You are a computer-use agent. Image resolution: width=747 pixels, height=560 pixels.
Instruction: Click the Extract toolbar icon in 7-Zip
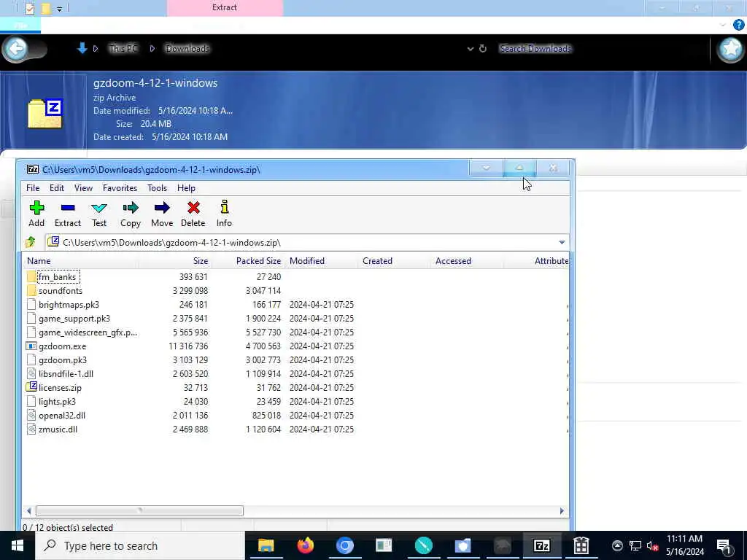click(68, 214)
